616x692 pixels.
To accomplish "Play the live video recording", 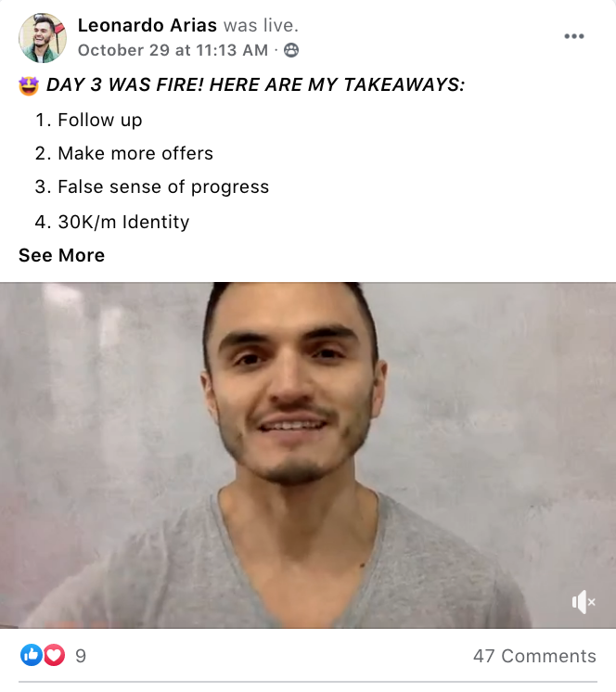I will click(308, 455).
